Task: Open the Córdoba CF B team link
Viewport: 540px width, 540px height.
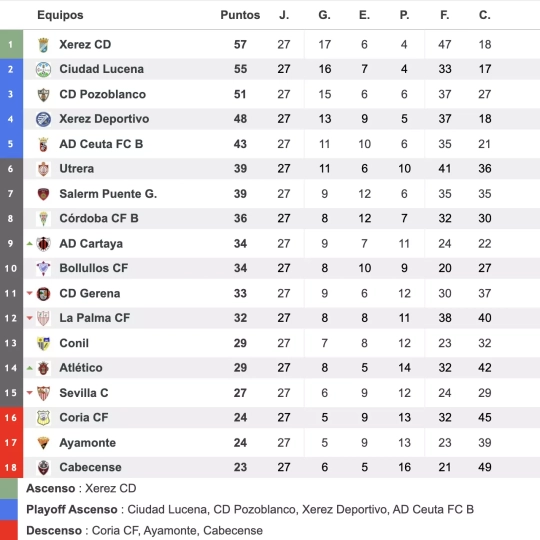Action: point(99,218)
